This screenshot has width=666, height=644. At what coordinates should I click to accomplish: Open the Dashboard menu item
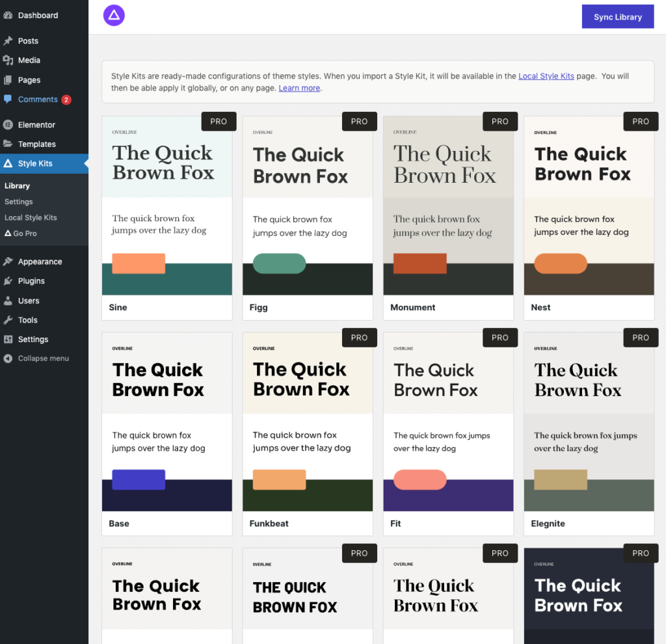coord(44,16)
